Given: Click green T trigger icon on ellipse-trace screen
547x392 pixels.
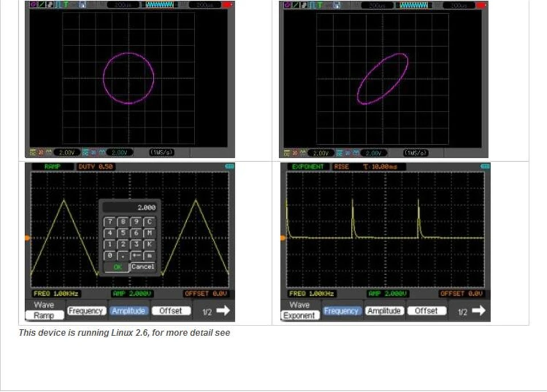Looking at the screenshot, I should tap(320, 5).
